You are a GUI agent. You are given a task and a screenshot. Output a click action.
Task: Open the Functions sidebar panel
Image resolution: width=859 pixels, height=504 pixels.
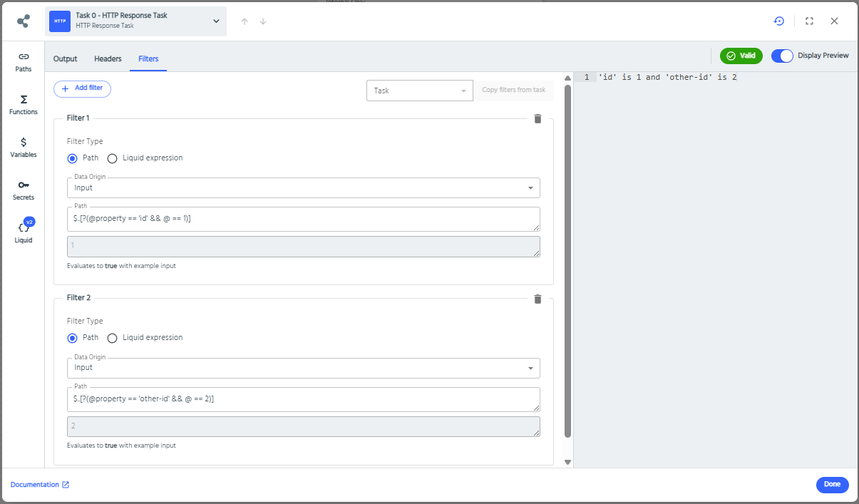pyautogui.click(x=24, y=105)
